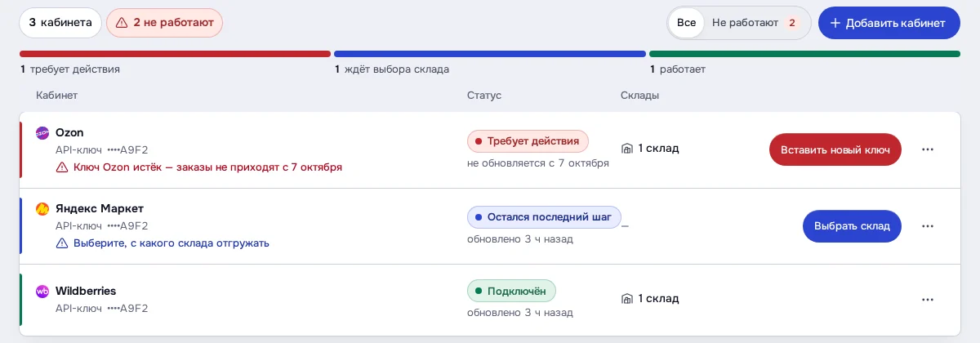The image size is (980, 343).
Task: Click 'Вставить новый ключ' for Ozon
Action: (x=835, y=149)
